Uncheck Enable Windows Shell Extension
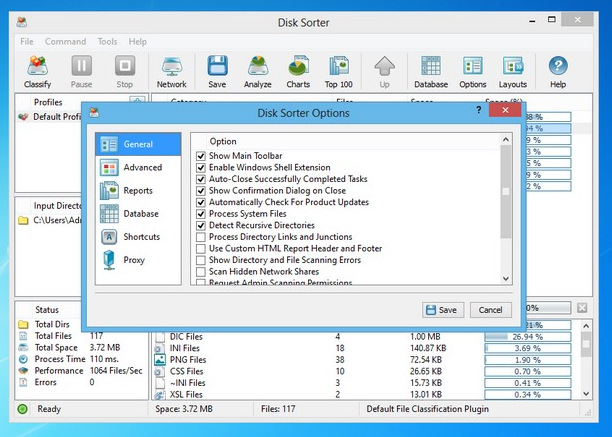The image size is (612, 437). [201, 168]
